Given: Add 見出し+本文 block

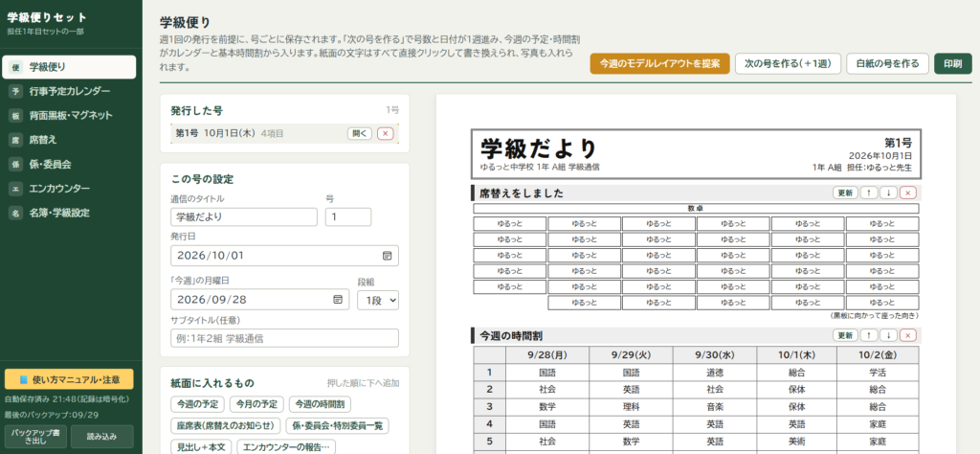Looking at the screenshot, I should (x=201, y=447).
